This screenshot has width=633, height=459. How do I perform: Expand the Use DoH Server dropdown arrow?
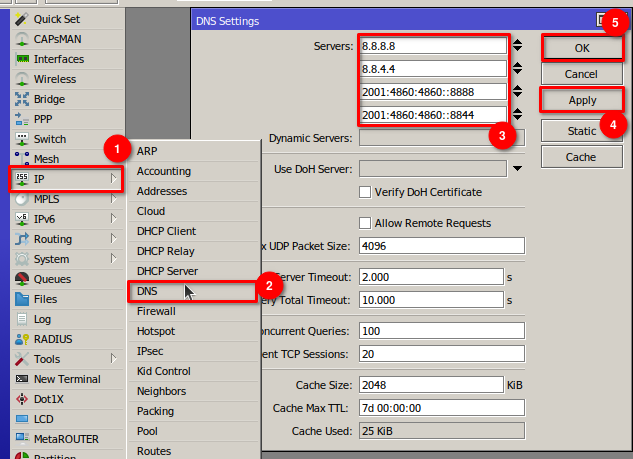pos(517,169)
